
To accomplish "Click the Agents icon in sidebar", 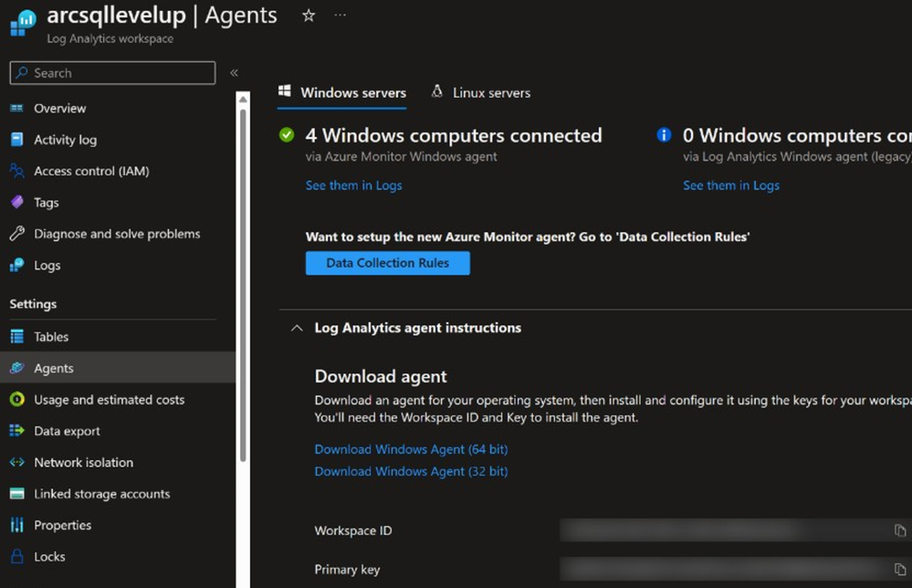I will click(x=16, y=368).
